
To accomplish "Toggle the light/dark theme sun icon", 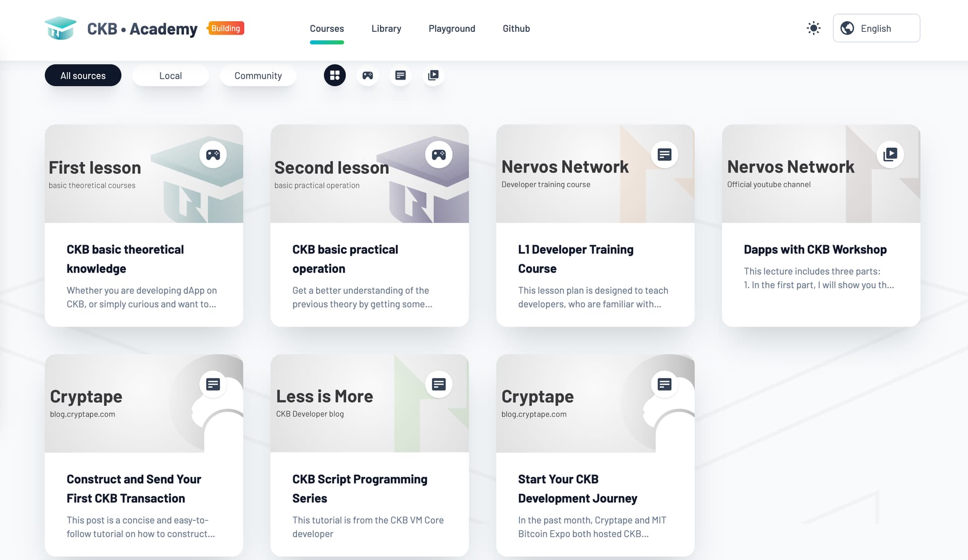I will (x=813, y=28).
